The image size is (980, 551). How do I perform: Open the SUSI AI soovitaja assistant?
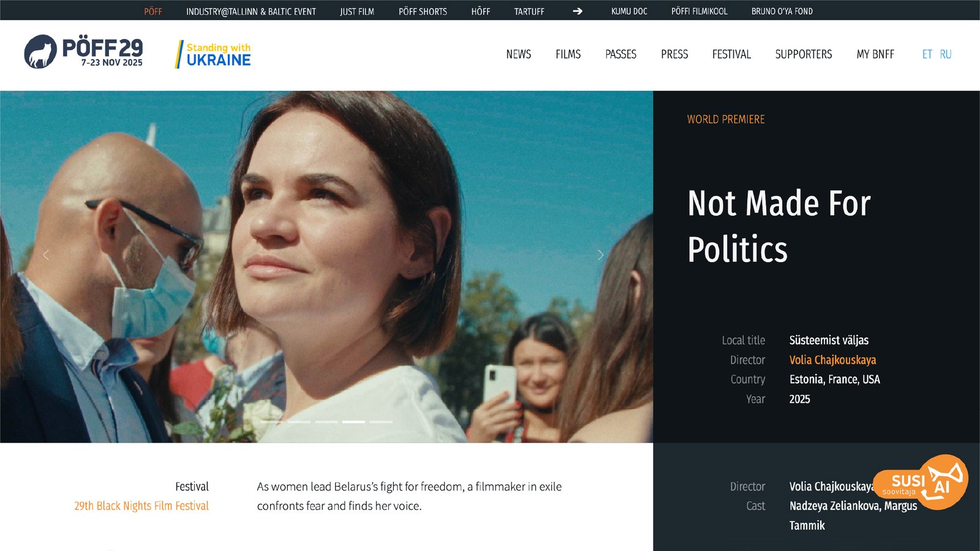coord(921,482)
